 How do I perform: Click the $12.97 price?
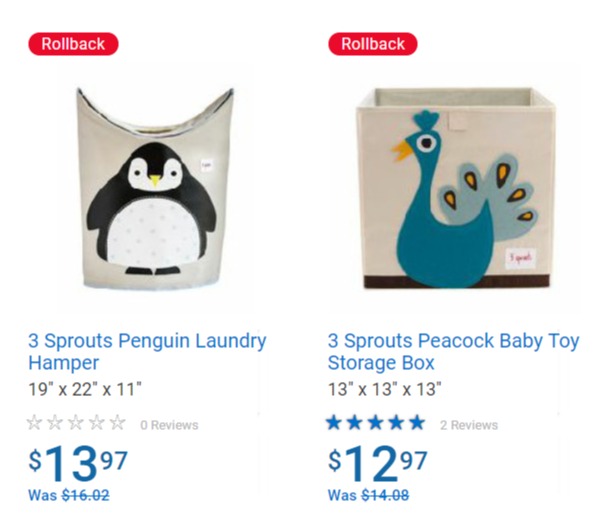tap(378, 463)
